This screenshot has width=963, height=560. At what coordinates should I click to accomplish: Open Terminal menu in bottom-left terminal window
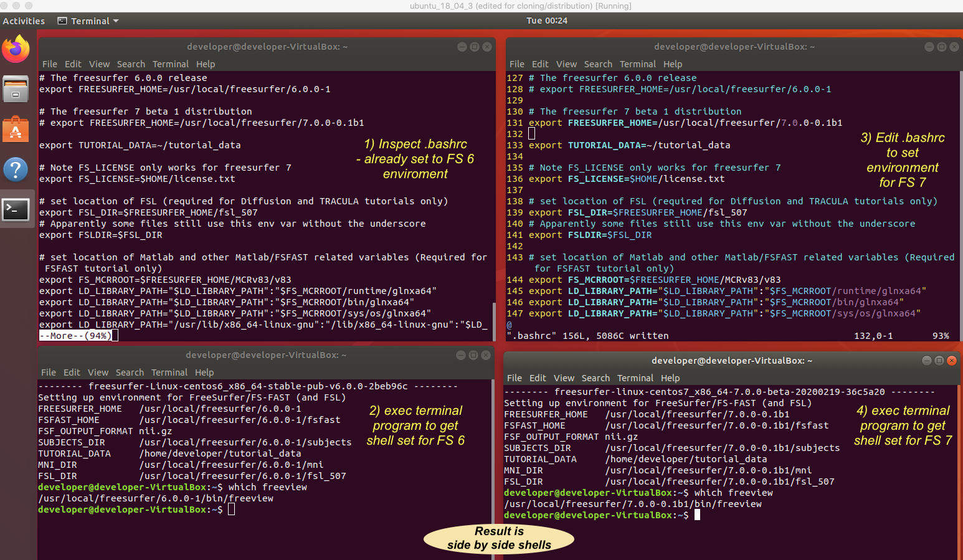169,373
